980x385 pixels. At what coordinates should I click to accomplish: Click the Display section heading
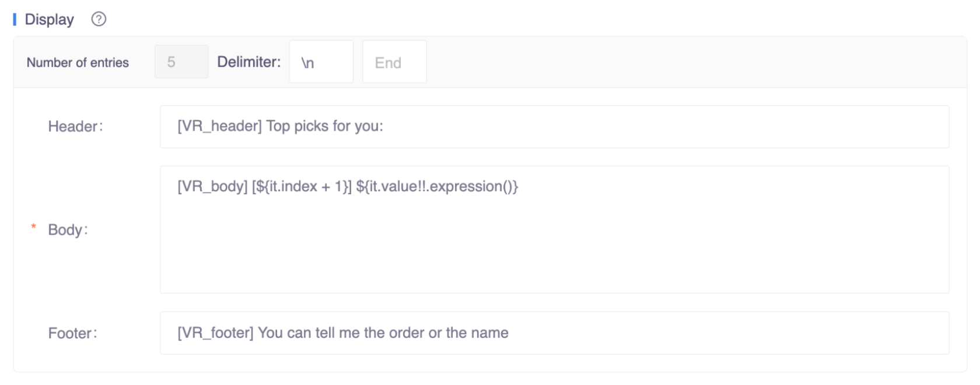coord(50,19)
